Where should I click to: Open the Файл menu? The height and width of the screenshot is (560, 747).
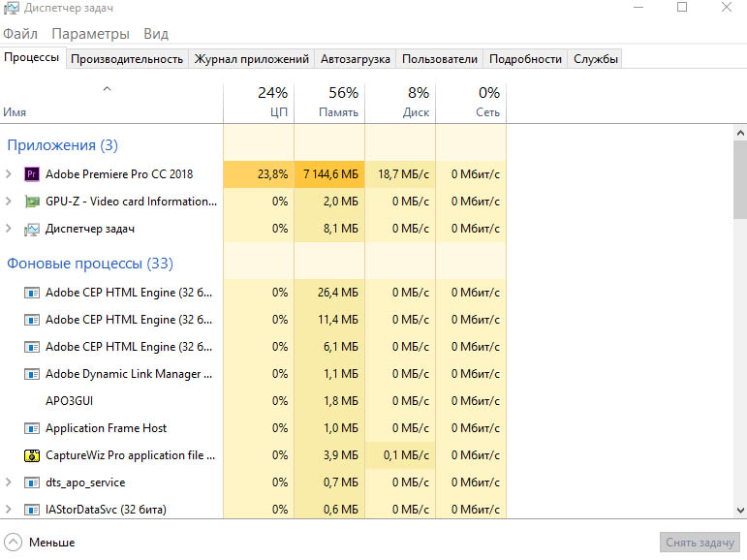[x=20, y=34]
